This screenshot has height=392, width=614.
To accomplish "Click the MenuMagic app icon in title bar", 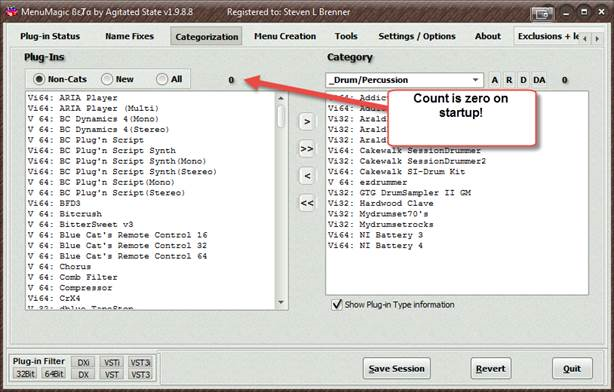I will pyautogui.click(x=12, y=11).
